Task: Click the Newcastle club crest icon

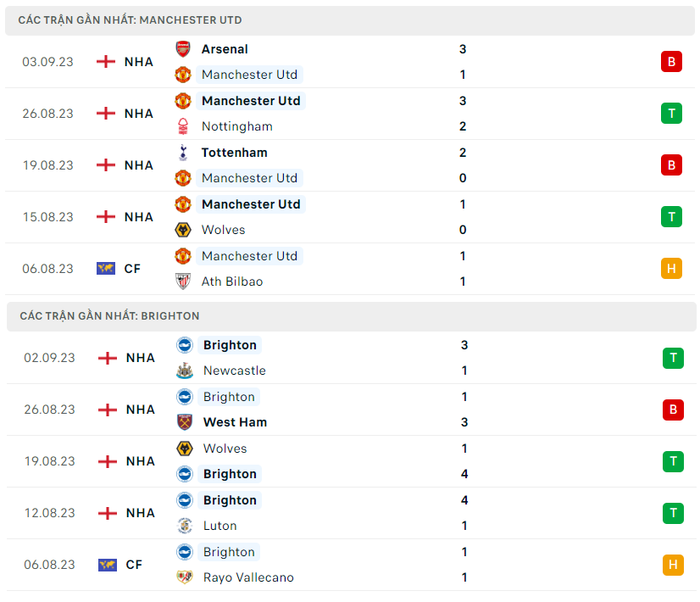Action: click(x=185, y=371)
